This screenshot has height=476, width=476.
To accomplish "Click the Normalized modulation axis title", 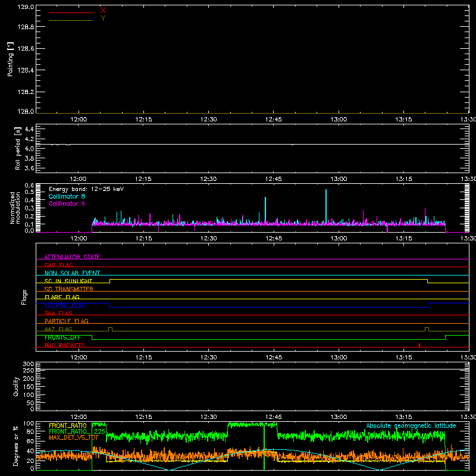I will tap(15, 208).
